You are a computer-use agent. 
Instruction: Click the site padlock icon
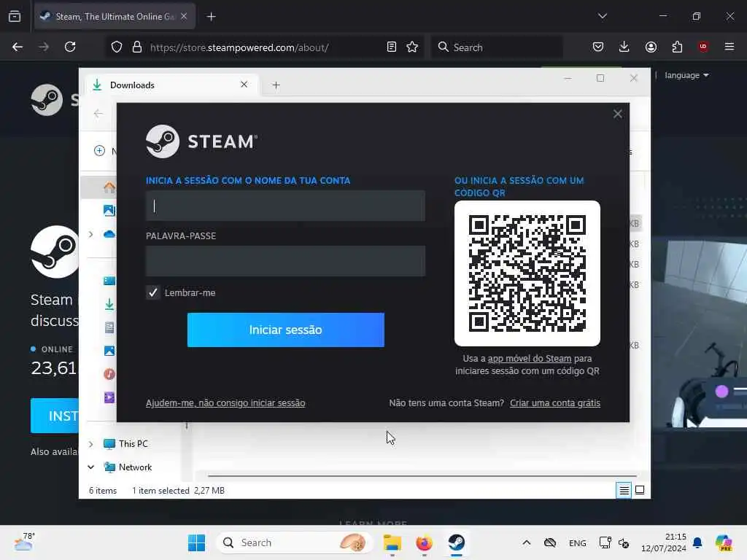137,47
